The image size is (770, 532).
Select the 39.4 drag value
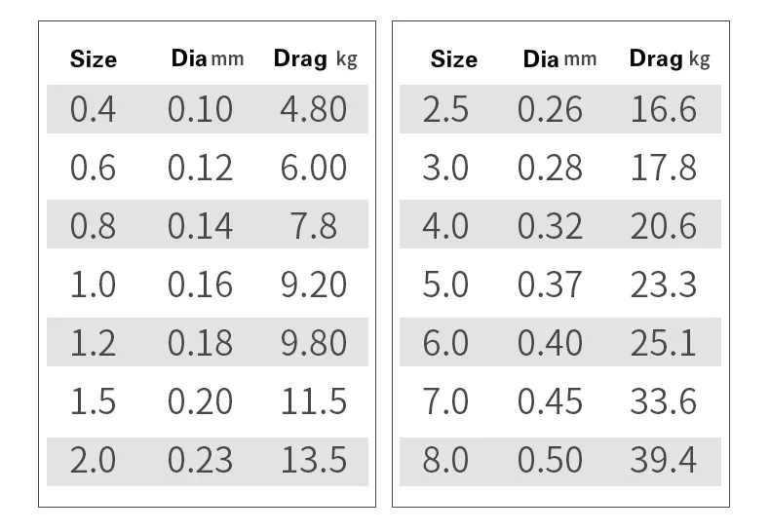[664, 460]
